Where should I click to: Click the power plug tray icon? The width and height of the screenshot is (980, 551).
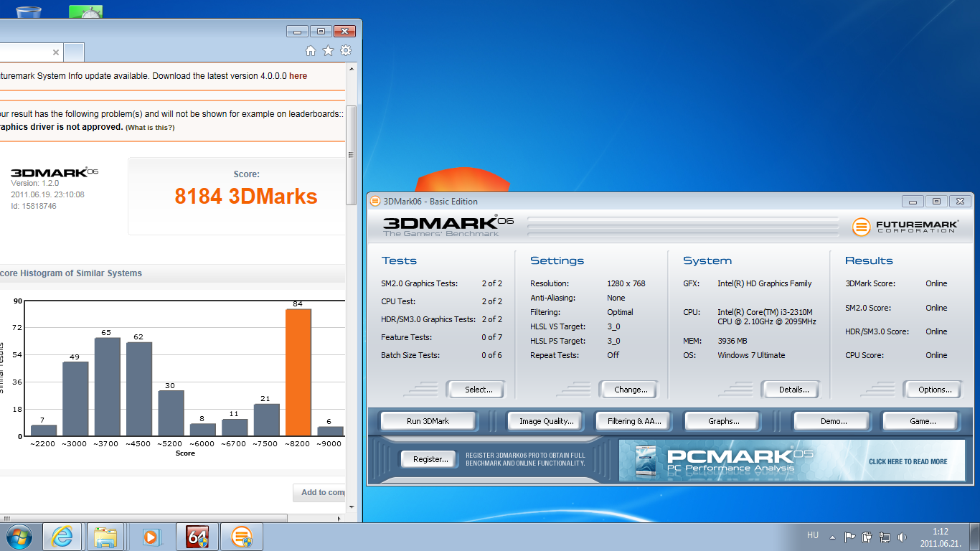coord(867,537)
